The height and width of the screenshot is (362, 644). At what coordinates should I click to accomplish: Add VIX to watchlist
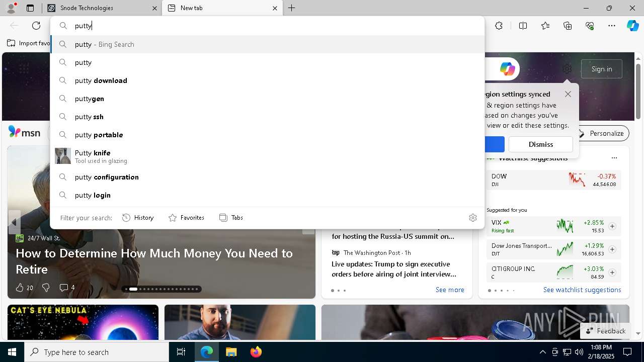click(x=612, y=226)
